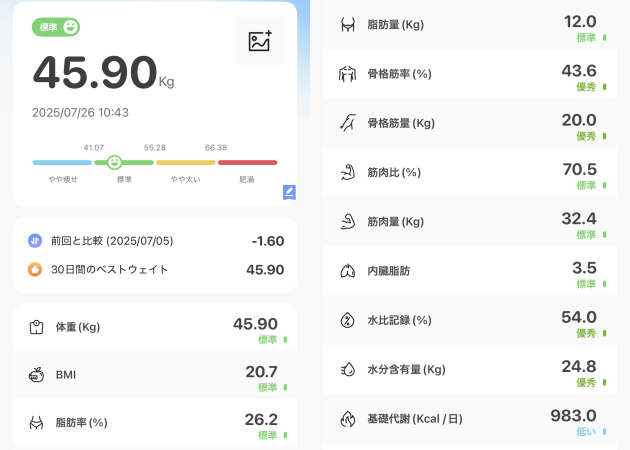Click the 基礎代謝 flame icon

(348, 418)
